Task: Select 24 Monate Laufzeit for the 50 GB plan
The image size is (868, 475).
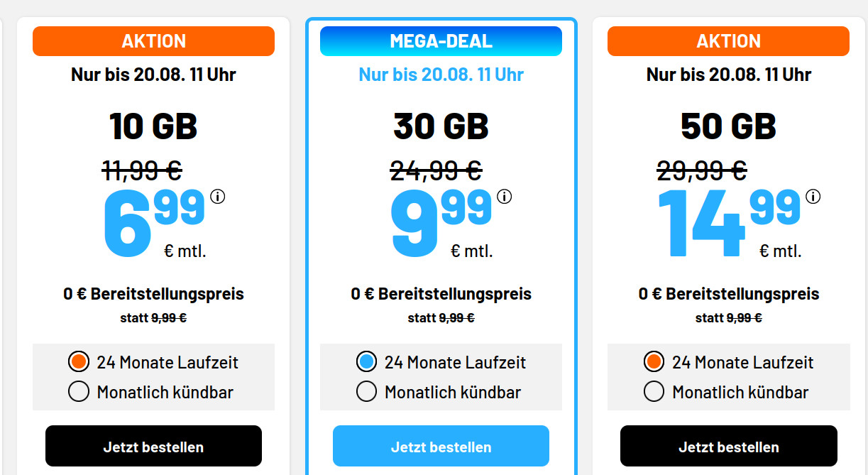Action: tap(654, 362)
